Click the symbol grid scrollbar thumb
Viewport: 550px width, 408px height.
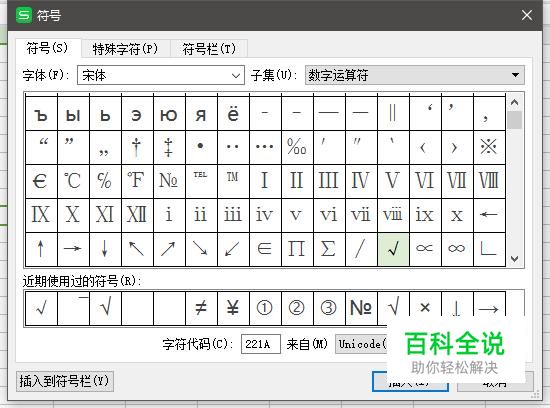coord(515,120)
